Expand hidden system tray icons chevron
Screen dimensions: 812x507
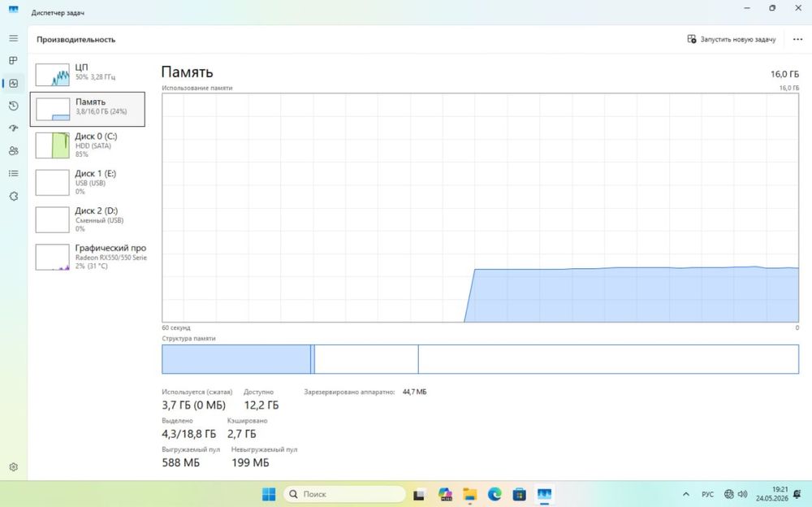685,494
